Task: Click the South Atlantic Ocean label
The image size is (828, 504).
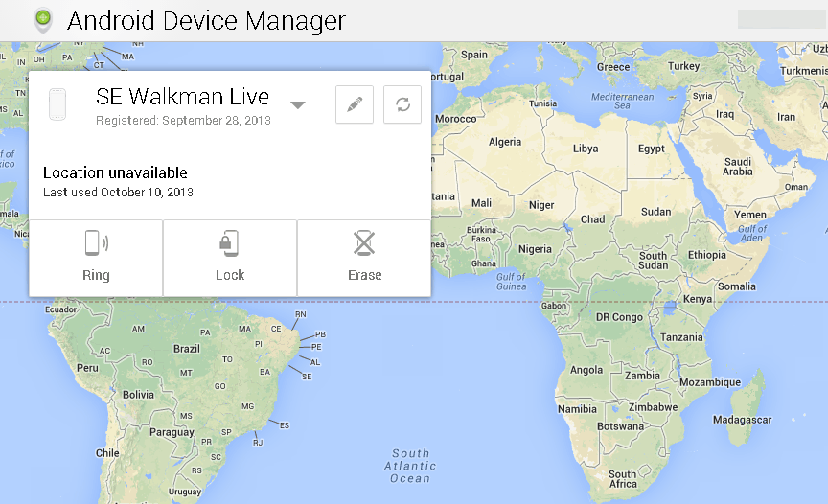Action: (x=410, y=466)
